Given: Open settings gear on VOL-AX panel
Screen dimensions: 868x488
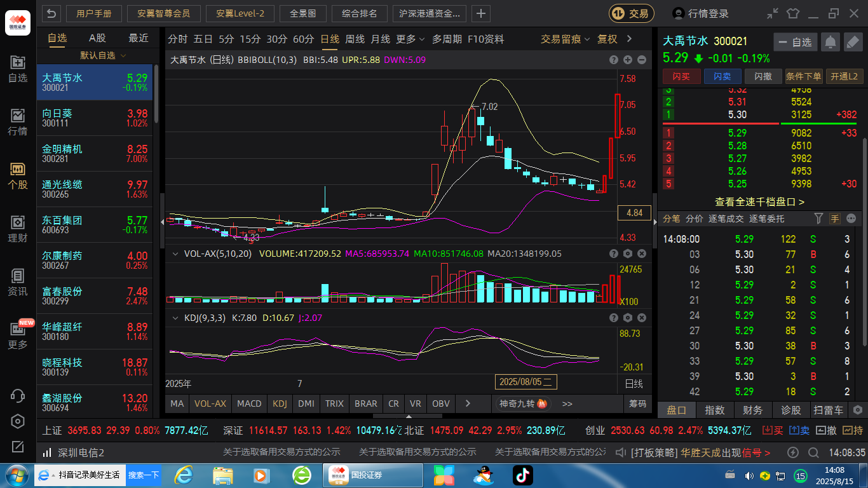Looking at the screenshot, I should [x=628, y=254].
